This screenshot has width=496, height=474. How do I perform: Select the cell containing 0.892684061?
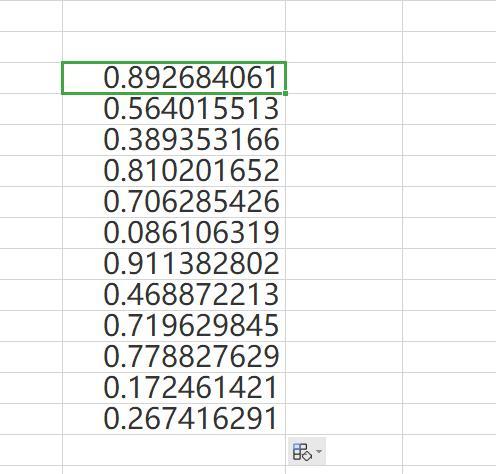[174, 78]
